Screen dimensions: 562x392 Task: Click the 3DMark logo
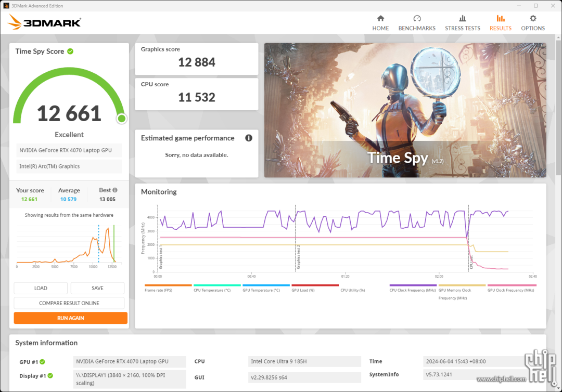(x=44, y=22)
